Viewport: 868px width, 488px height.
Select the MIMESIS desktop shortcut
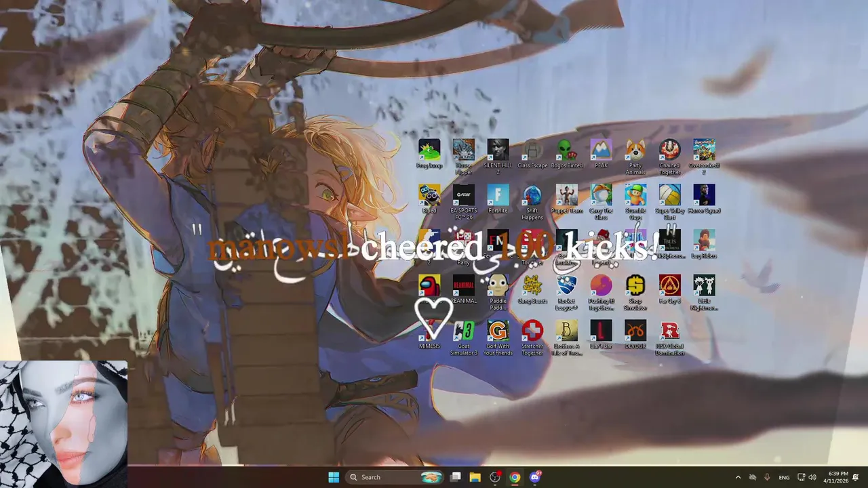(x=429, y=335)
